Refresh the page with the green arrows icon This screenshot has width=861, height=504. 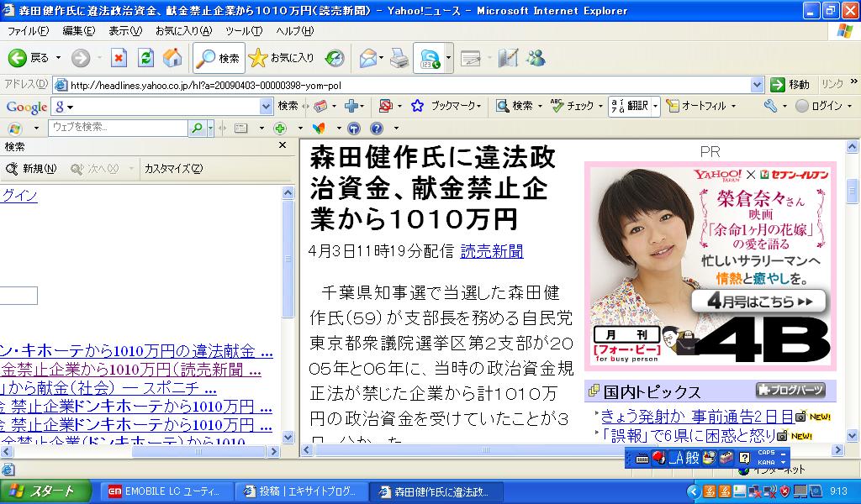pos(145,58)
